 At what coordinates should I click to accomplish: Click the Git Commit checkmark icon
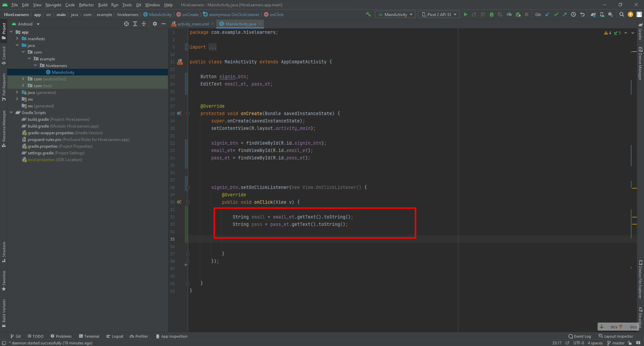(556, 15)
